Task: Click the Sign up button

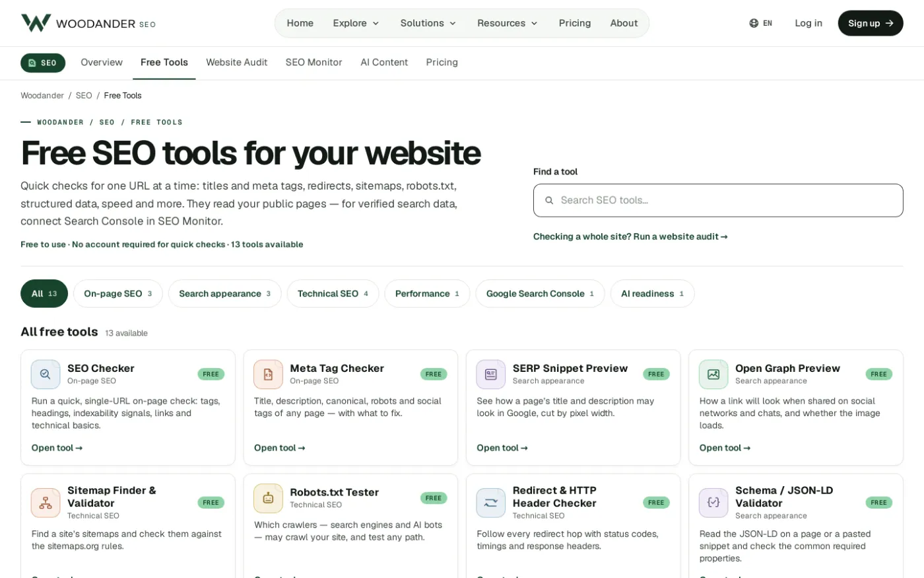Action: (871, 23)
